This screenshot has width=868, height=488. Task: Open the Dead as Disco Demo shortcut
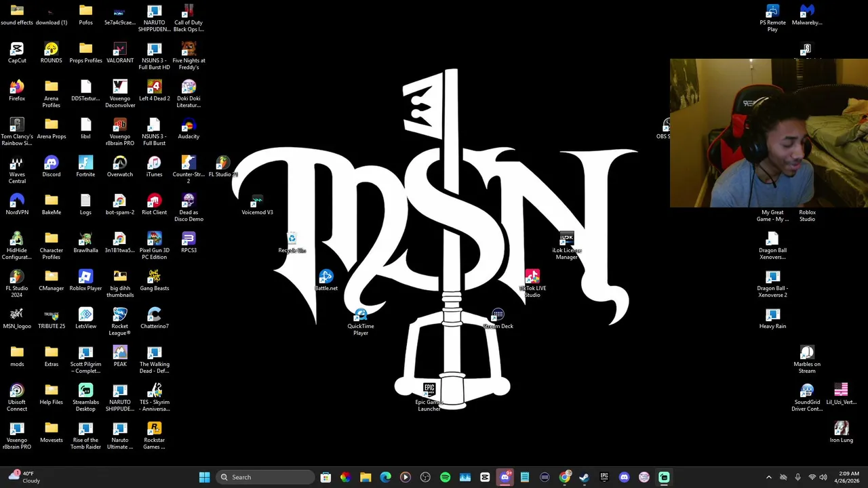(x=189, y=207)
